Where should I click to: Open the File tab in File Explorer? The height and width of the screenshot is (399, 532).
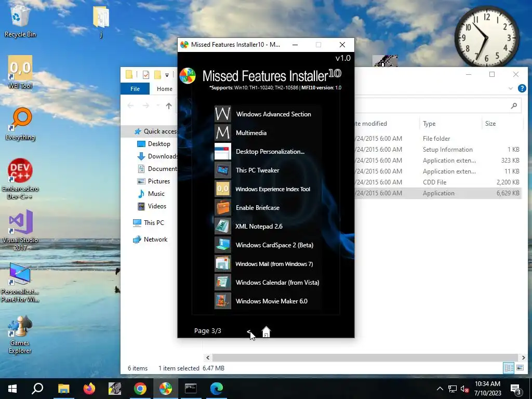tap(135, 88)
